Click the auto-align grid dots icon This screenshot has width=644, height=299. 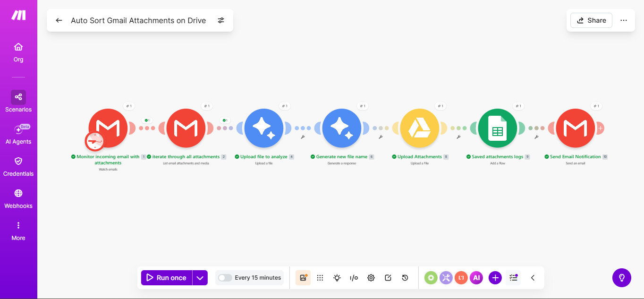320,278
